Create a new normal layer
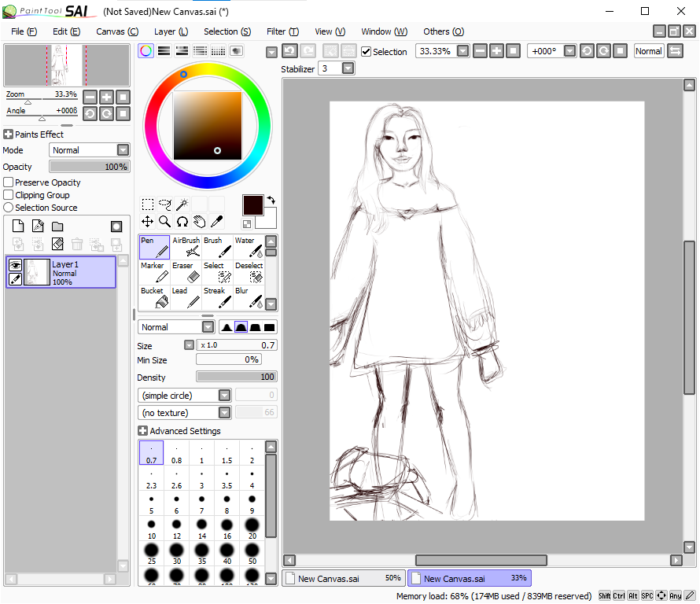The height and width of the screenshot is (604, 700). pos(18,226)
